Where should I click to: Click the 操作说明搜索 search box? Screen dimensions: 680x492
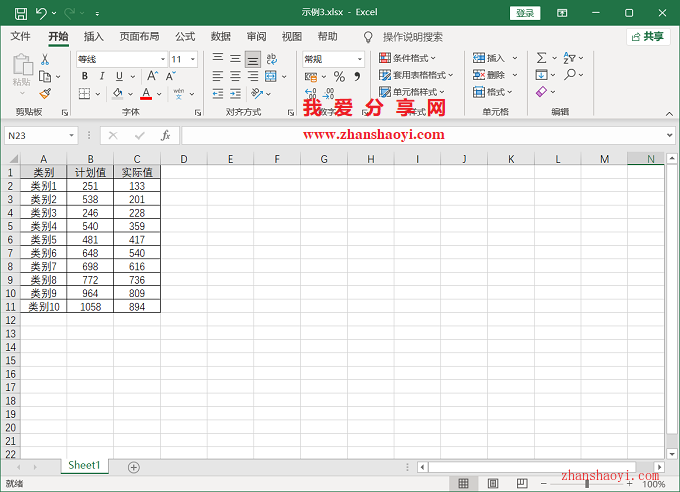412,37
